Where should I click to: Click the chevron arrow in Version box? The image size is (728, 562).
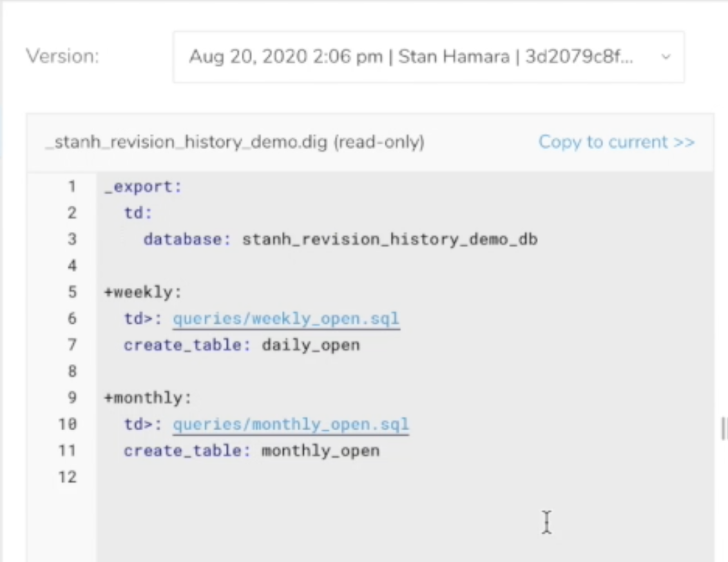(666, 57)
